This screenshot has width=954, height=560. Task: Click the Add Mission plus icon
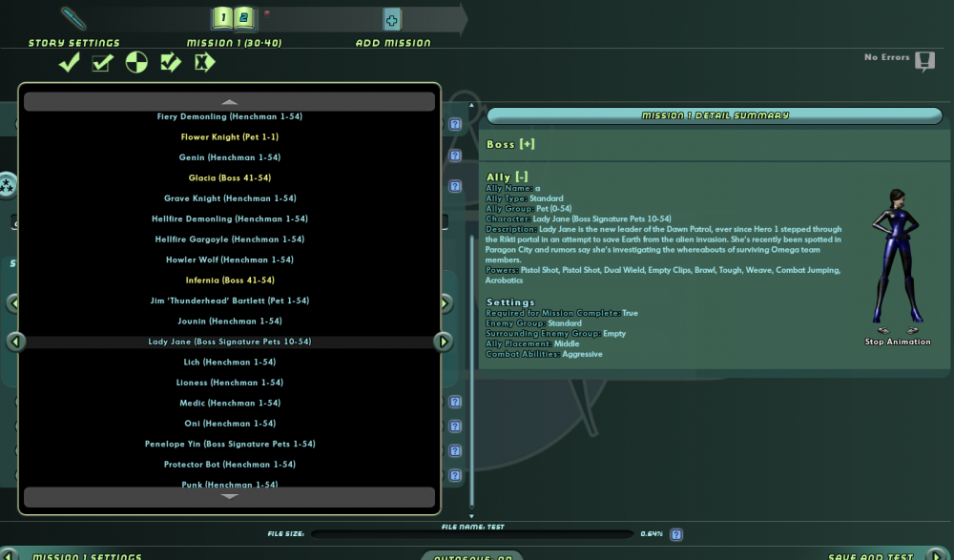(392, 19)
